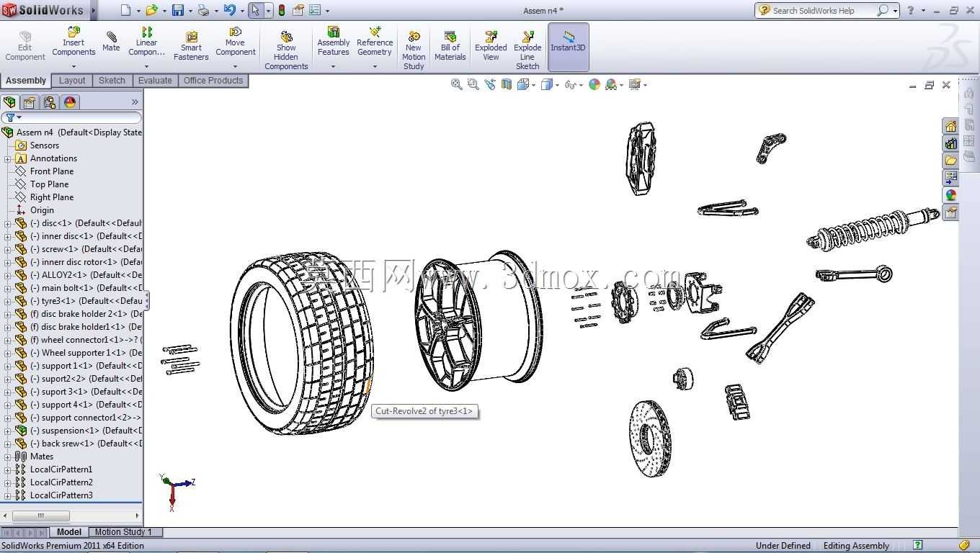Open the Insert Components tool
The image size is (980, 553).
pyautogui.click(x=73, y=42)
